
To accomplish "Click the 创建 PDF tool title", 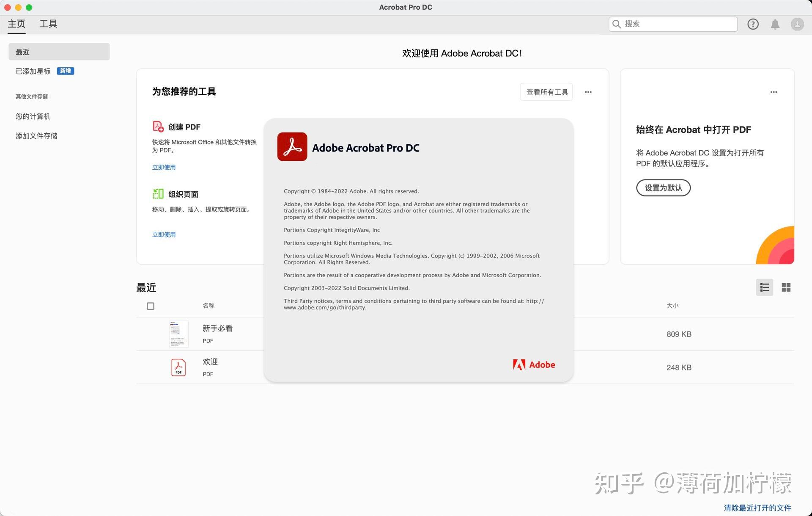I will click(184, 127).
